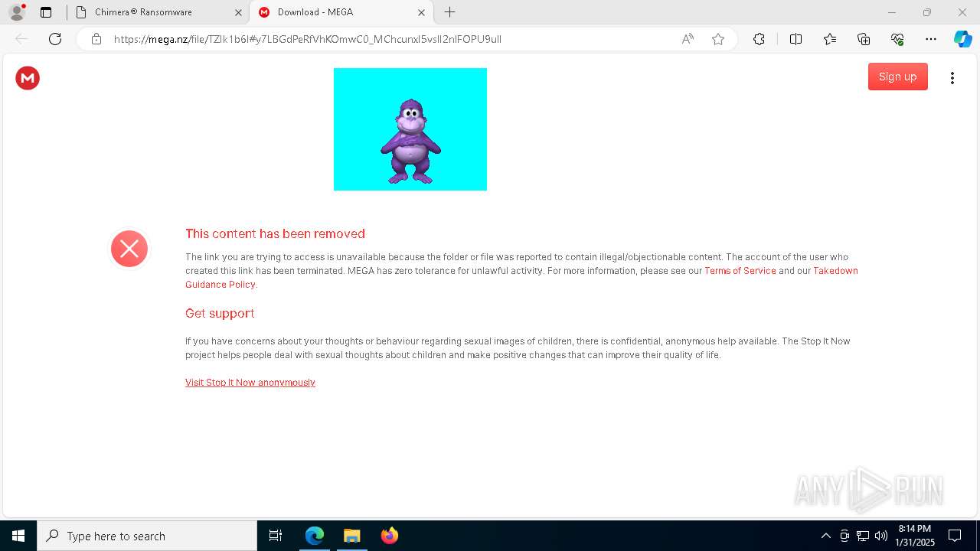
Task: Click Visit Stop It Now anonymously
Action: tap(250, 383)
